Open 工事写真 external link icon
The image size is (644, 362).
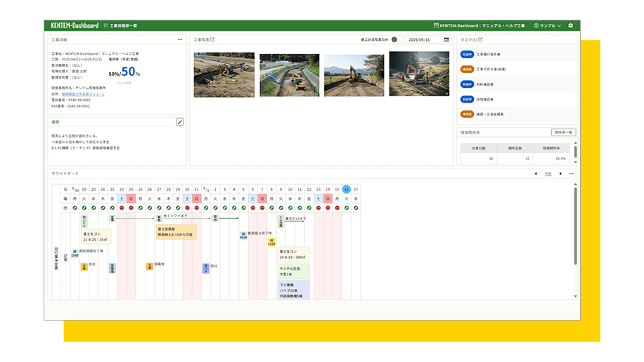click(213, 40)
